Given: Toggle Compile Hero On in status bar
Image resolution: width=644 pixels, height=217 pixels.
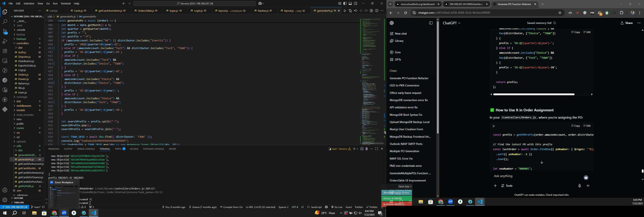Looking at the screenshot, I should (x=231, y=207).
